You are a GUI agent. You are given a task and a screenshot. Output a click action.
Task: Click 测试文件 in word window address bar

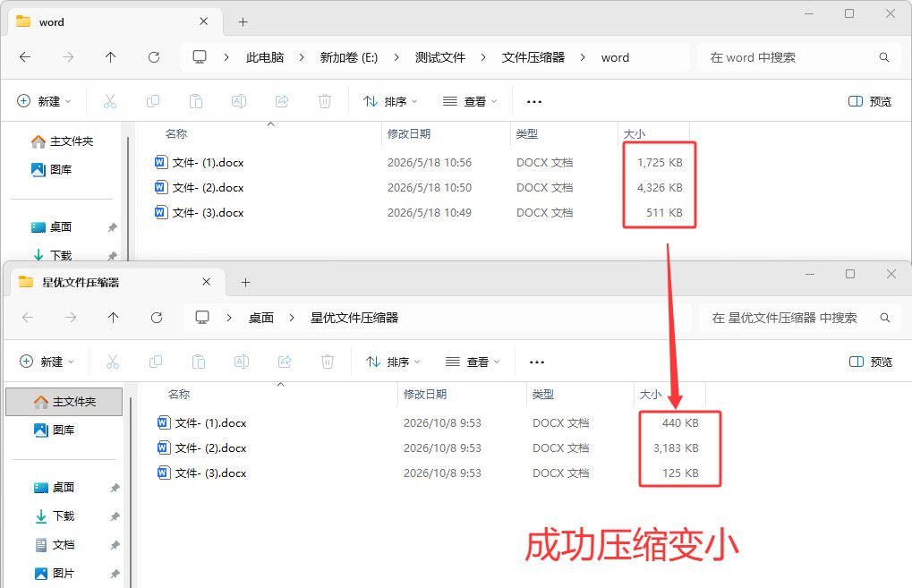[440, 57]
